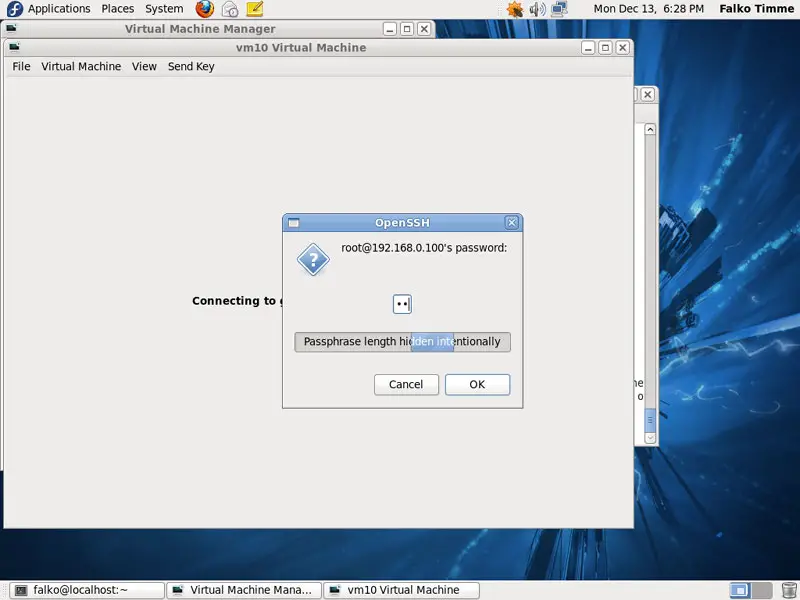
Task: Click the question mark icon in the OpenSSH dialog
Action: click(x=313, y=259)
